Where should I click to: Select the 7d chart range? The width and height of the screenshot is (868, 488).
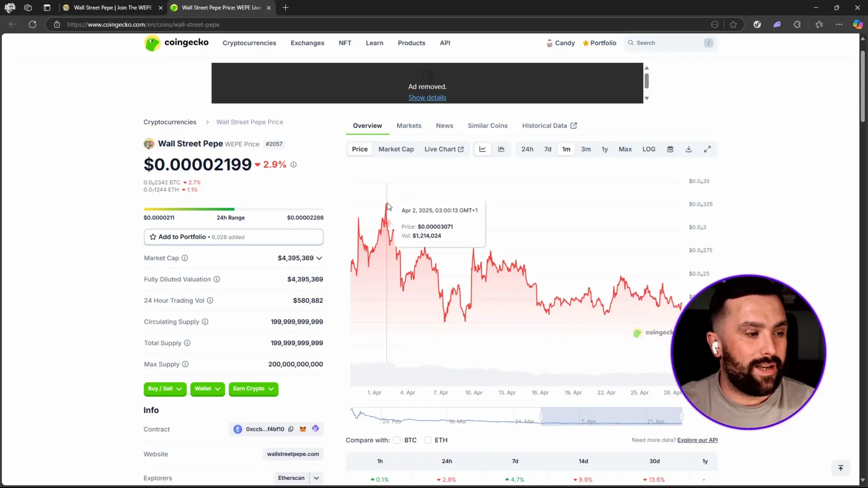click(x=547, y=149)
